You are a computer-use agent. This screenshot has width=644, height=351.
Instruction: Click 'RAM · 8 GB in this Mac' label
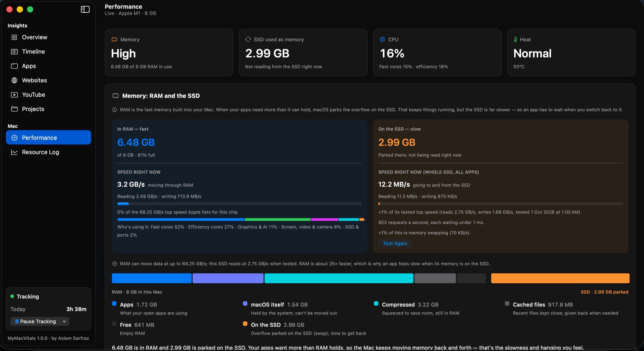point(137,292)
